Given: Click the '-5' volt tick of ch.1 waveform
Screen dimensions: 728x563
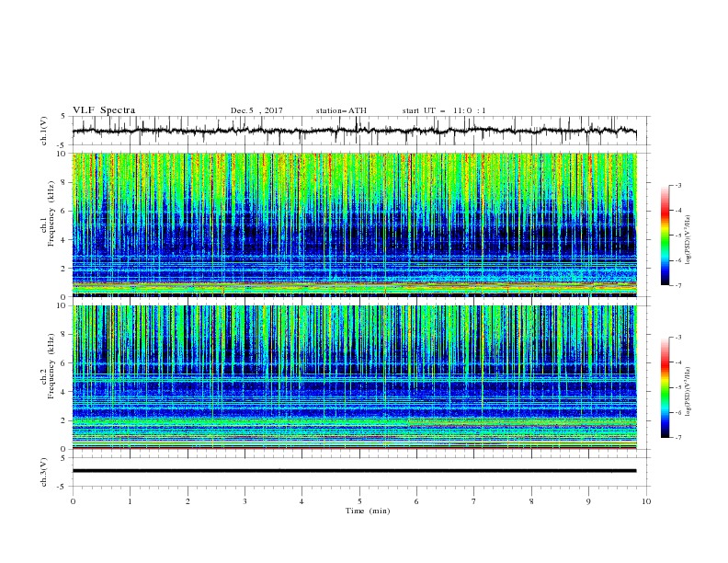Looking at the screenshot, I should click(63, 145).
